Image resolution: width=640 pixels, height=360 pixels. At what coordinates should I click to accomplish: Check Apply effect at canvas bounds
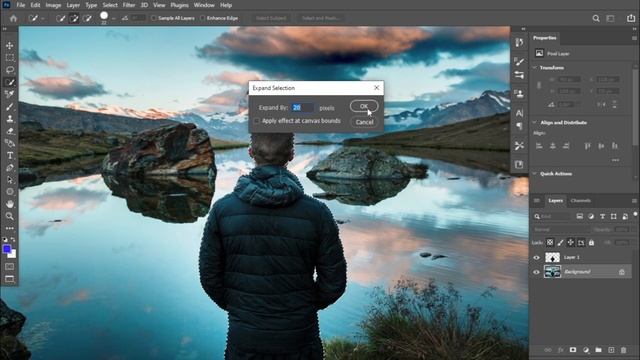pos(257,121)
